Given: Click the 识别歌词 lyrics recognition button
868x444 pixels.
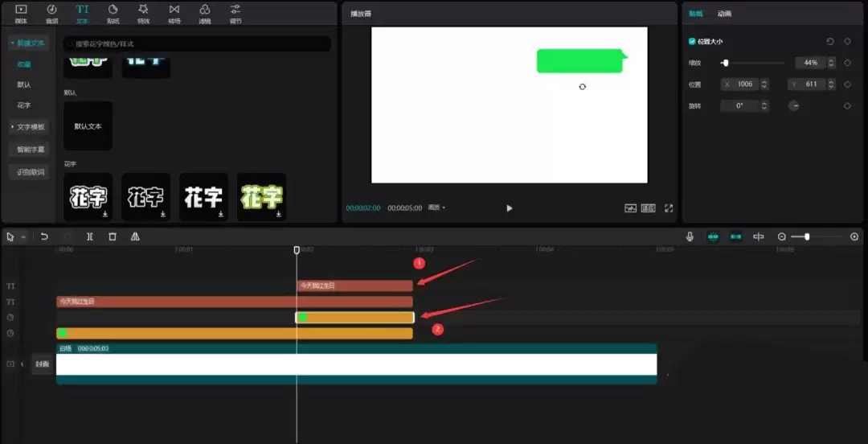Looking at the screenshot, I should pyautogui.click(x=31, y=172).
